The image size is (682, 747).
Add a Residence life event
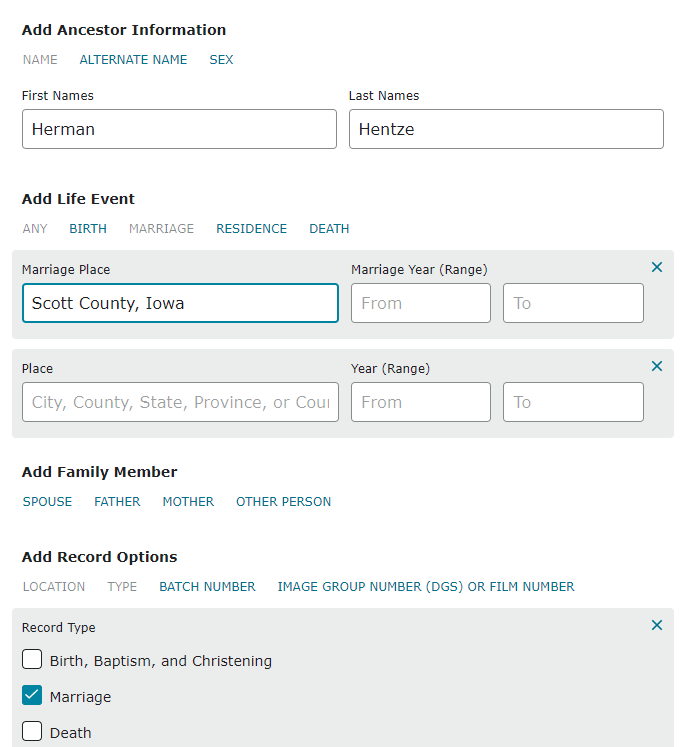tap(251, 229)
